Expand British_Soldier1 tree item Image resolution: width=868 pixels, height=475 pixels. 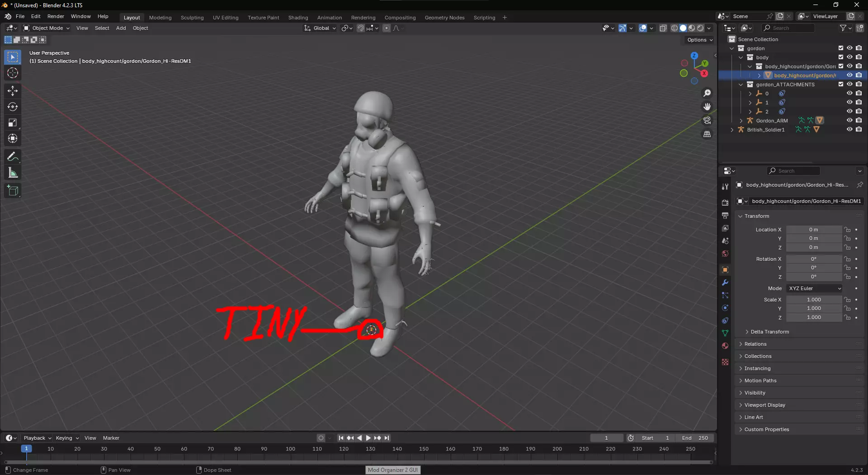732,130
